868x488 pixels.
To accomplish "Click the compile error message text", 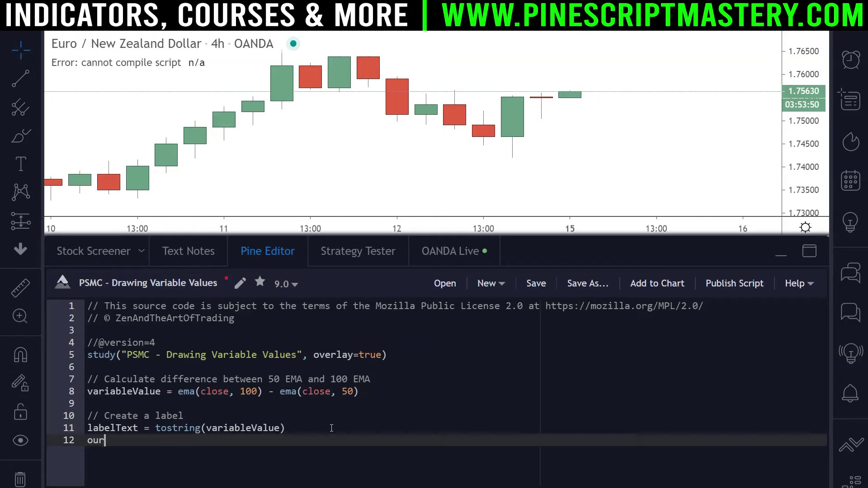I will [116, 63].
